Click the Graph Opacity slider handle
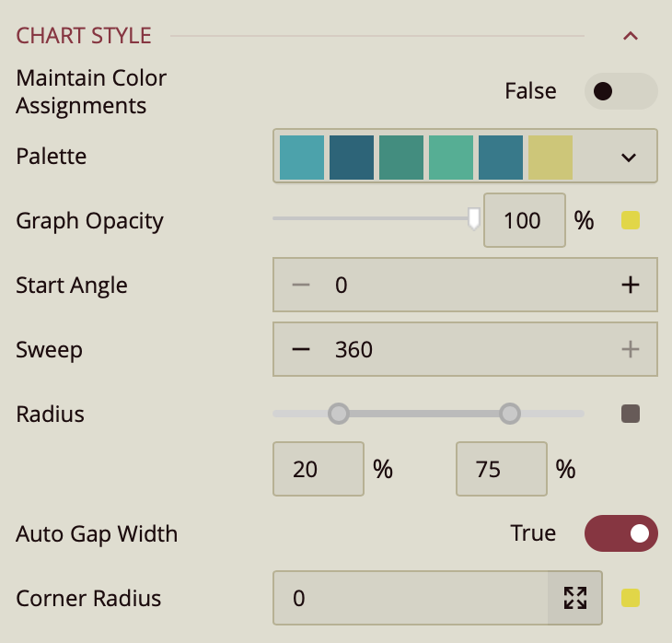The image size is (672, 643). [474, 218]
